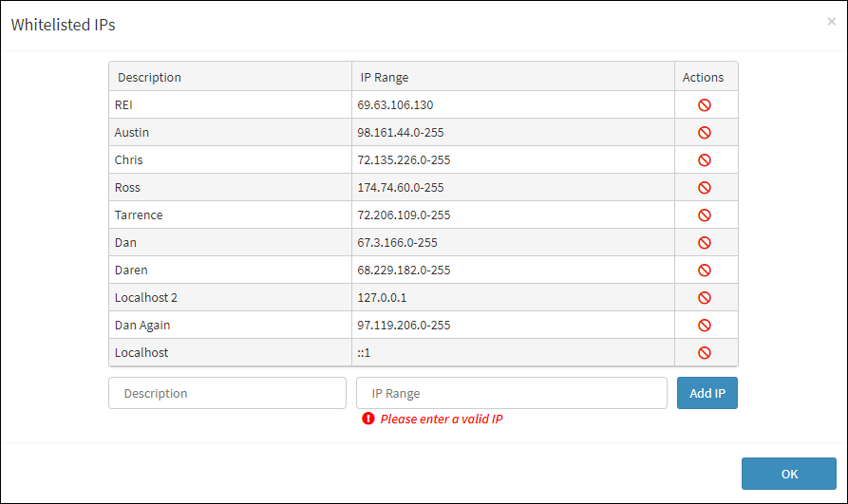848x504 pixels.
Task: Select the Dan Again description cell
Action: (x=231, y=326)
